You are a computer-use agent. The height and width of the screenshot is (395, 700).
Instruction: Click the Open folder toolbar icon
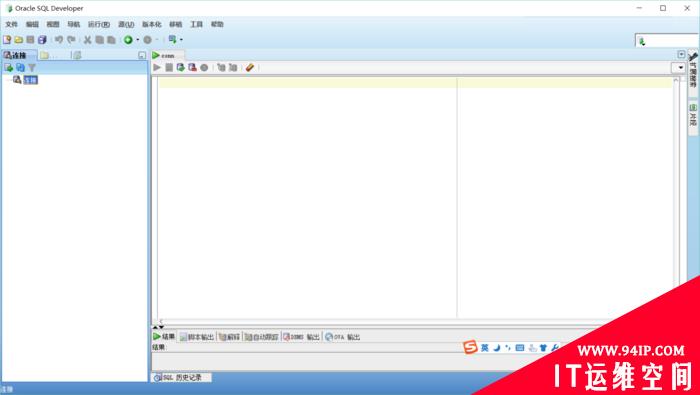pyautogui.click(x=18, y=40)
